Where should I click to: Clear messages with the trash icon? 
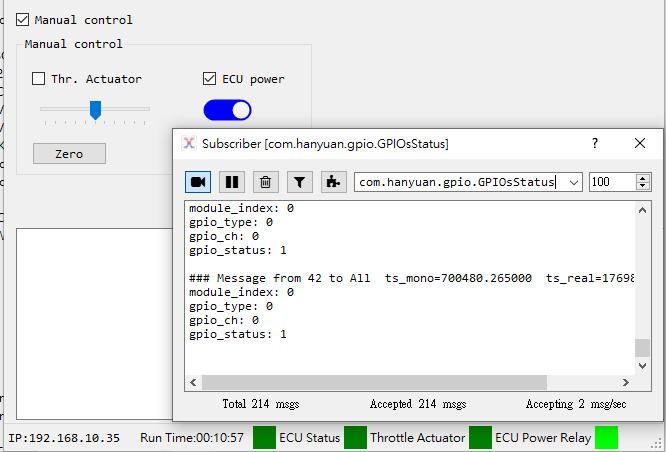tap(265, 182)
